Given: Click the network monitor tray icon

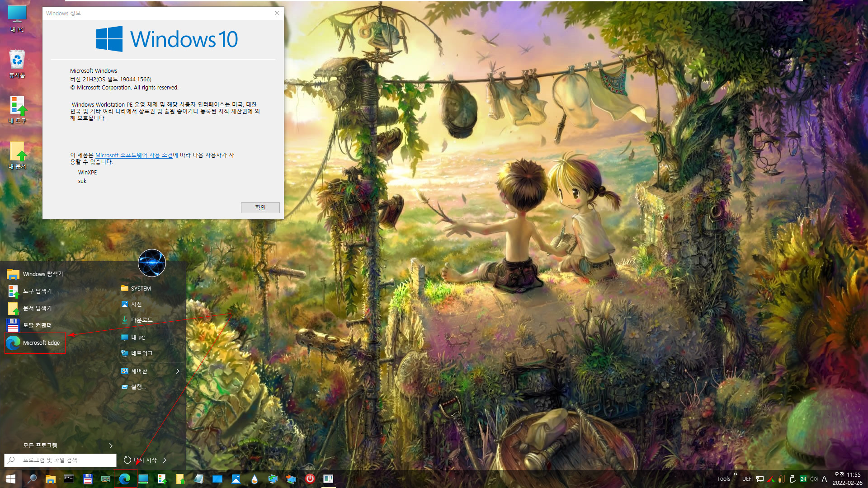Looking at the screenshot, I should (x=760, y=479).
